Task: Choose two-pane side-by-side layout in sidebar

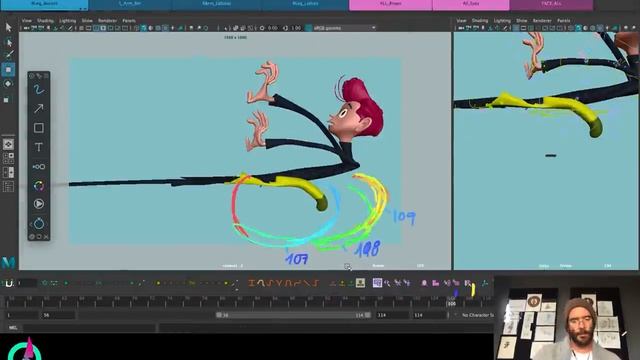Action: pos(8,172)
